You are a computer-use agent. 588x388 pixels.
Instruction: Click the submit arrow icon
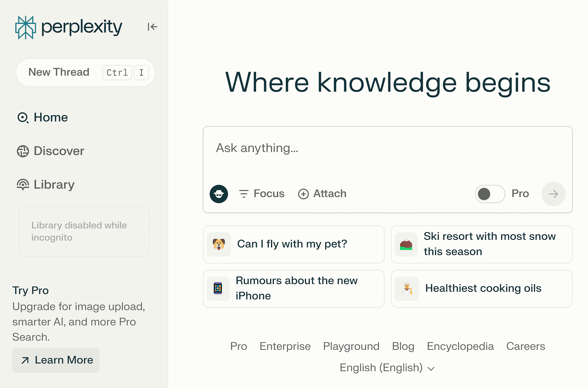[x=553, y=194]
